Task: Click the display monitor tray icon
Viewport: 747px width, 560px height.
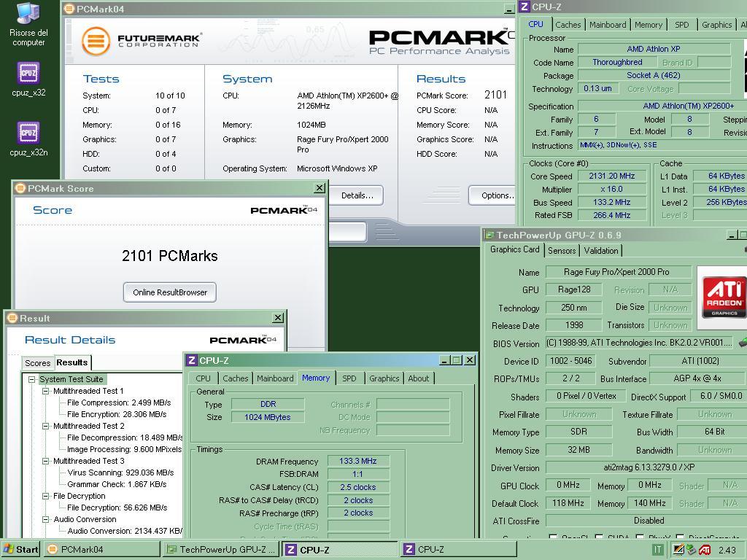Action: click(678, 550)
